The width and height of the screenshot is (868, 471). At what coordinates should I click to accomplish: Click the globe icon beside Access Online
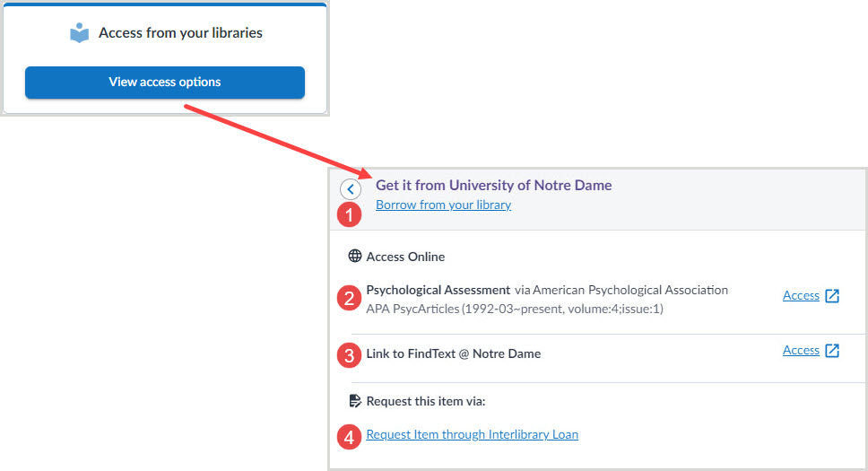[355, 257]
